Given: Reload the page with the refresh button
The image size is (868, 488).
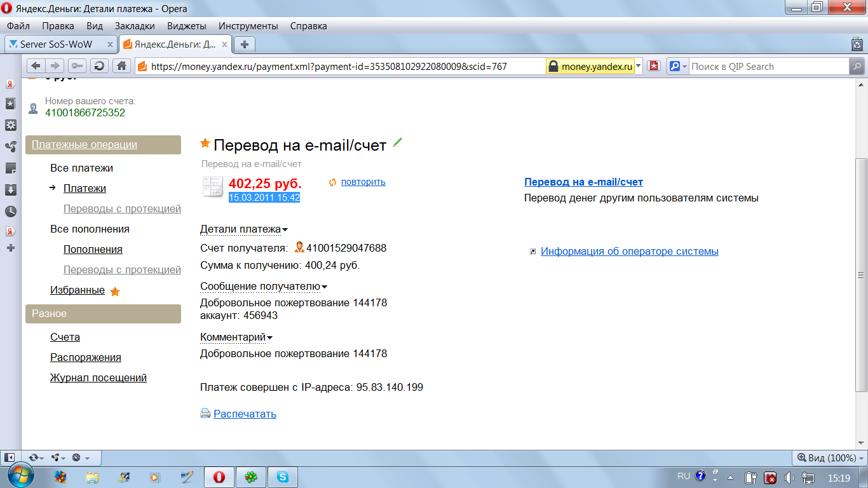Looking at the screenshot, I should (x=99, y=66).
